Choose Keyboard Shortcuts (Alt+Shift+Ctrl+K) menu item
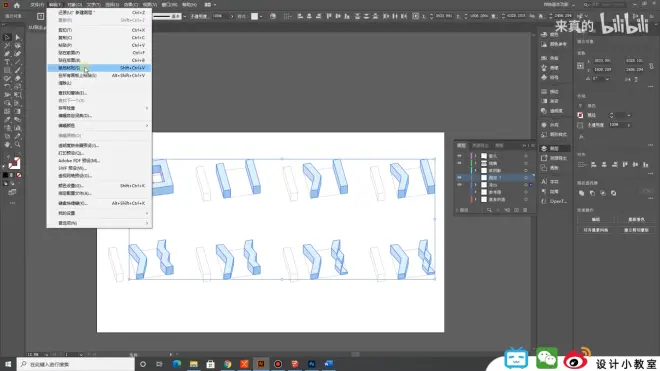This screenshot has height=371, width=660. point(99,203)
